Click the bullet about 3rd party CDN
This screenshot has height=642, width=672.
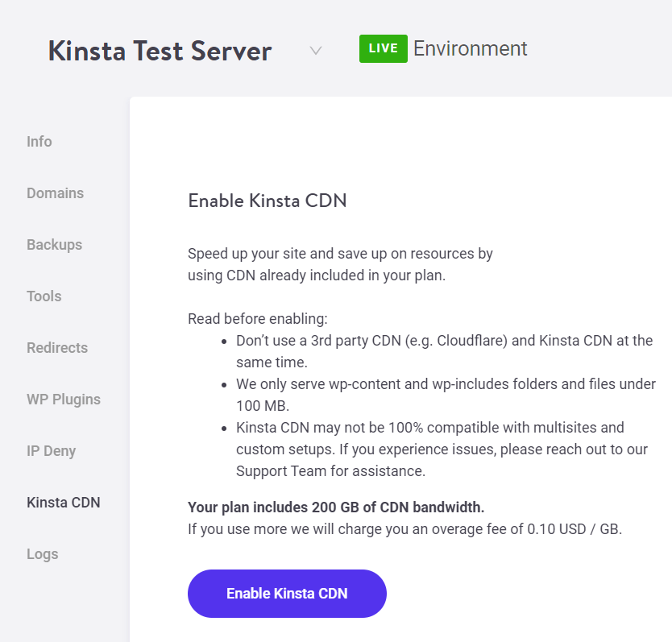click(x=445, y=351)
